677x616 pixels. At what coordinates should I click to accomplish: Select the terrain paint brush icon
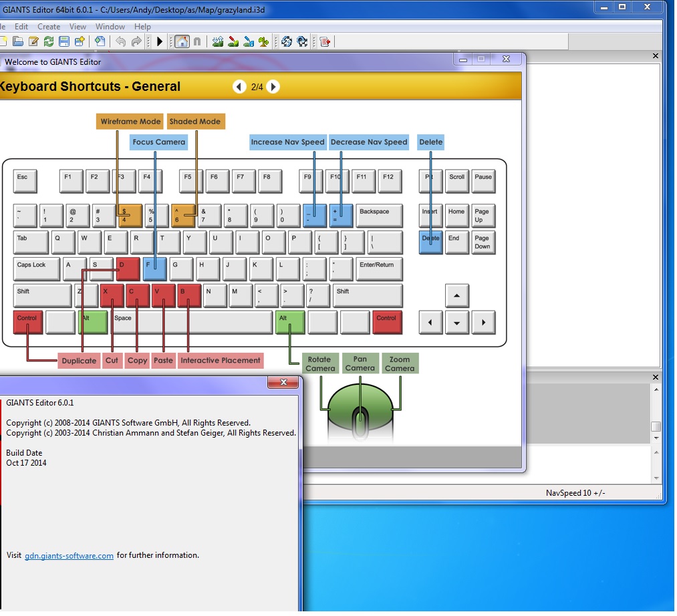click(x=233, y=41)
